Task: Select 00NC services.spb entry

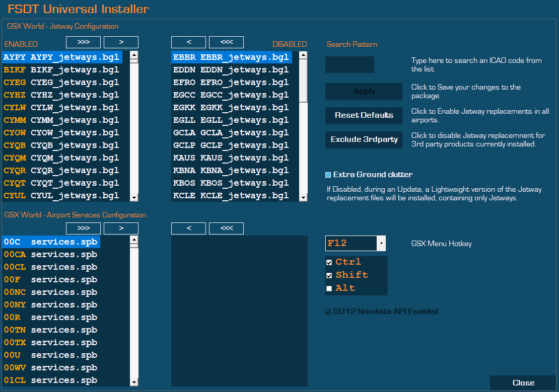Action: [x=51, y=292]
